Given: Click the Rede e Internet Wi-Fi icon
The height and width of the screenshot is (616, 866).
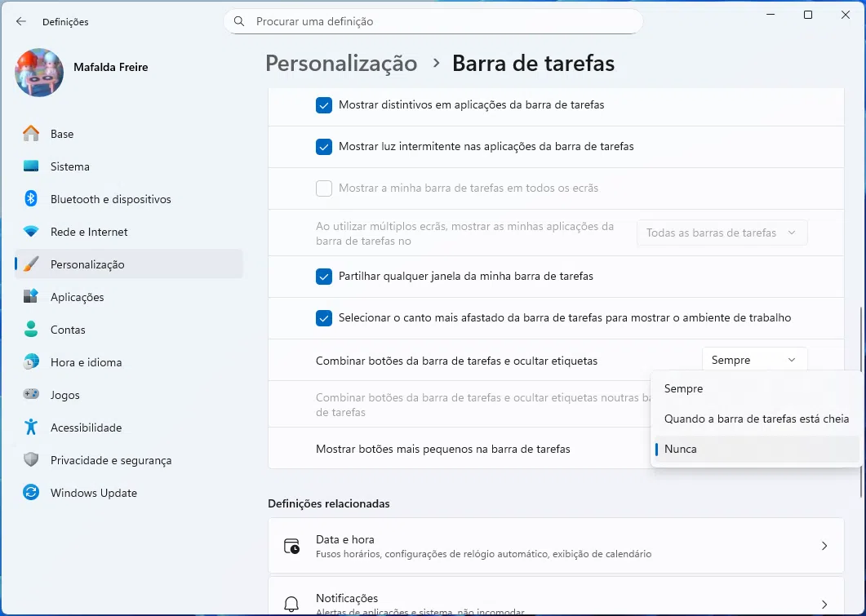Looking at the screenshot, I should (31, 232).
